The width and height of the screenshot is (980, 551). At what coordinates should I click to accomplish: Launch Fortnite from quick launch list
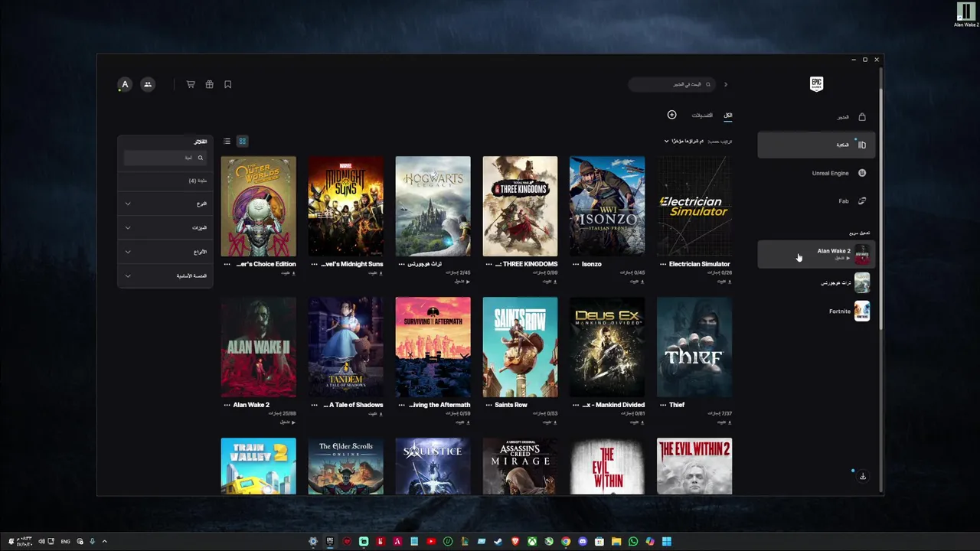(x=816, y=311)
